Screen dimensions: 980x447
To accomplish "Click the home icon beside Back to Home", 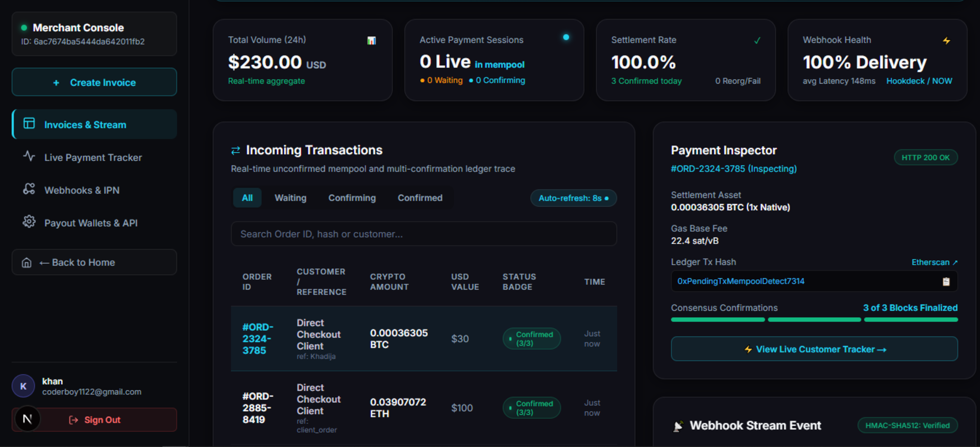I will click(27, 263).
